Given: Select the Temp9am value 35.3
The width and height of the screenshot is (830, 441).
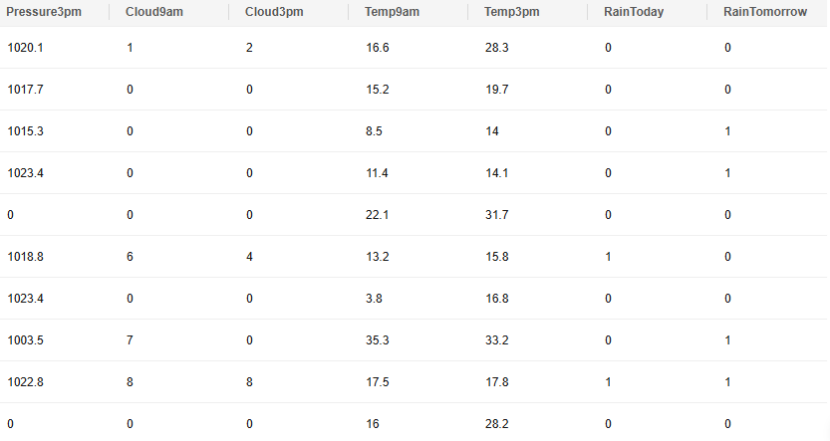Looking at the screenshot, I should tap(376, 341).
